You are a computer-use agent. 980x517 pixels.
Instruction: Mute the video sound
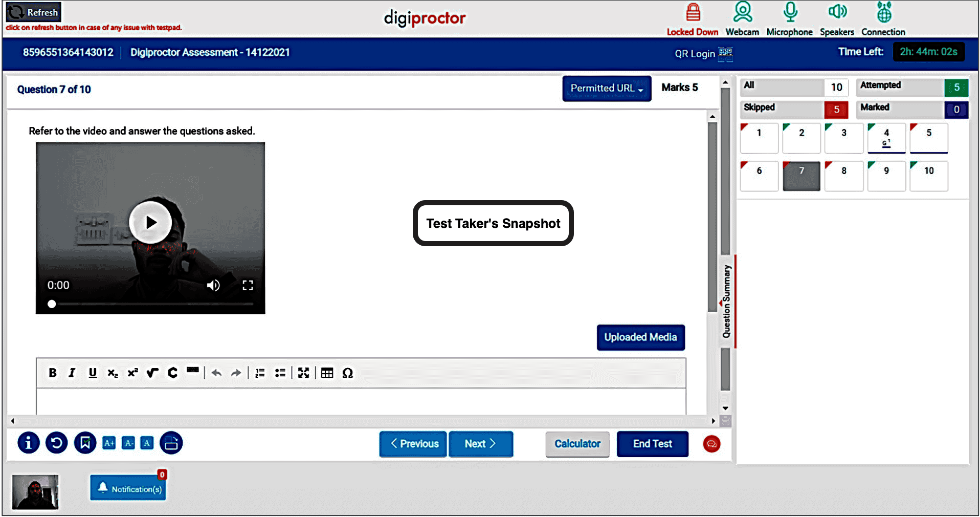pyautogui.click(x=213, y=285)
